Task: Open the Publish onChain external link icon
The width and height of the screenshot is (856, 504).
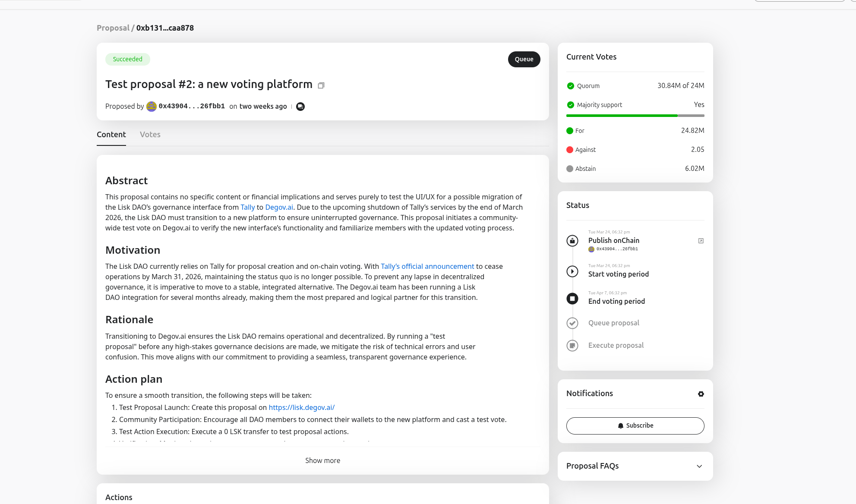Action: tap(701, 241)
